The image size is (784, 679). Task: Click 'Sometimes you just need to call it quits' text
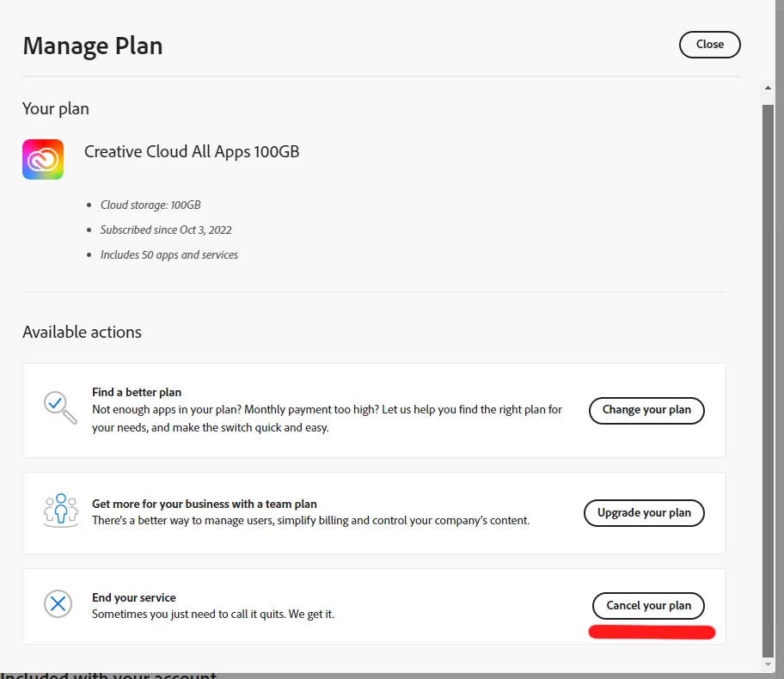[x=213, y=614]
